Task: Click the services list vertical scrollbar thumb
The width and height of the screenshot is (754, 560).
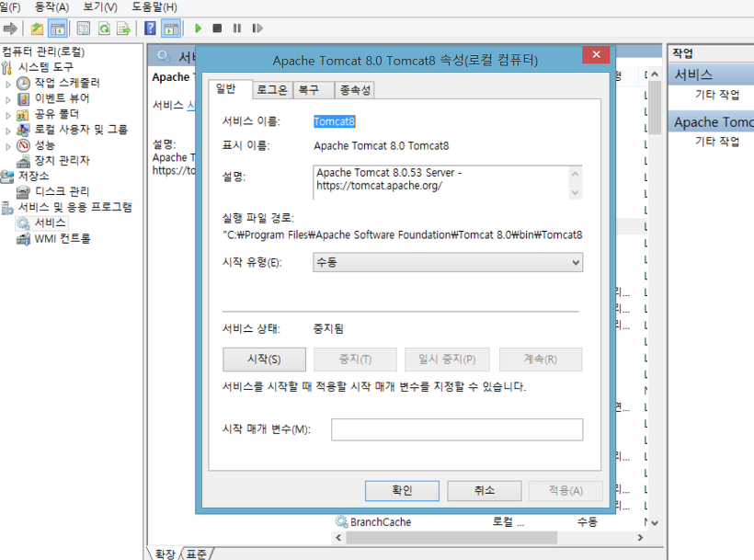Action: (655, 109)
